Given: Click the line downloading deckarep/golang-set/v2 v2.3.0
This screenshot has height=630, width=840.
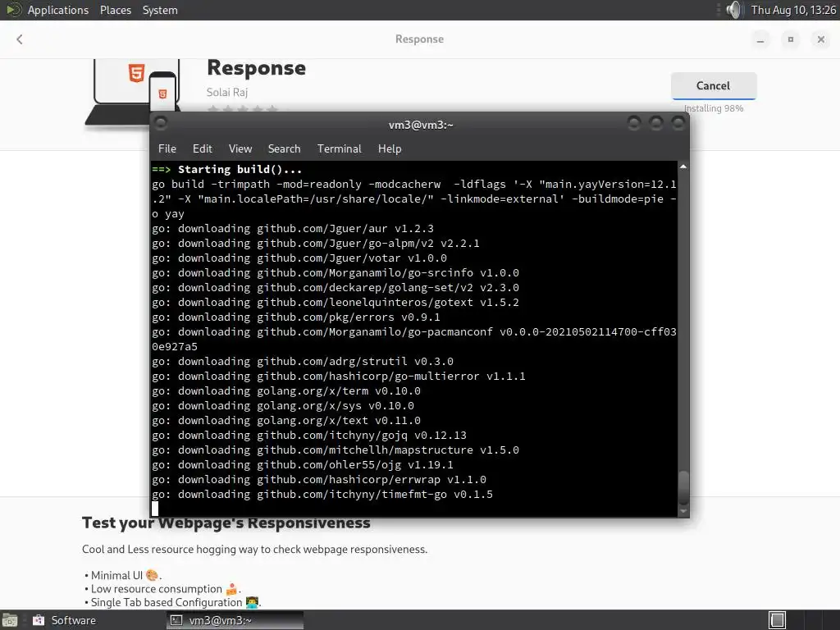Looking at the screenshot, I should (x=336, y=288).
